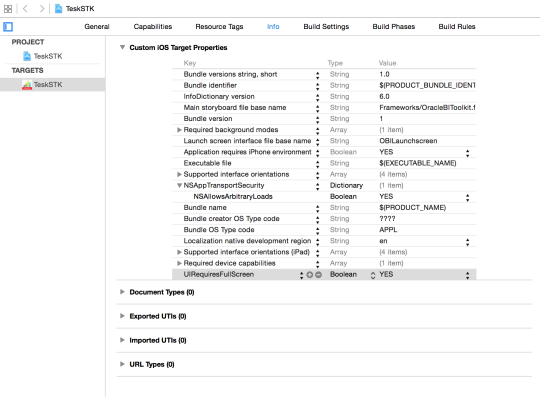Open YES value popup for iPhone environment row

[467, 153]
